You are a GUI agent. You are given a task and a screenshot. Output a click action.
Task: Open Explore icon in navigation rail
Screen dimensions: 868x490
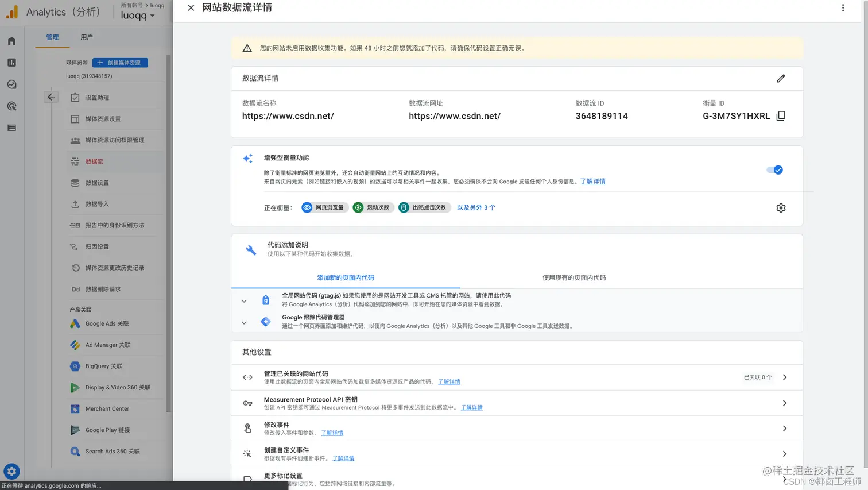click(x=11, y=84)
